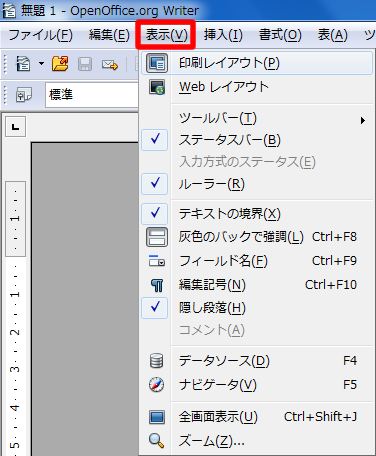Click the print layout icon
This screenshot has width=376, height=456.
157,63
